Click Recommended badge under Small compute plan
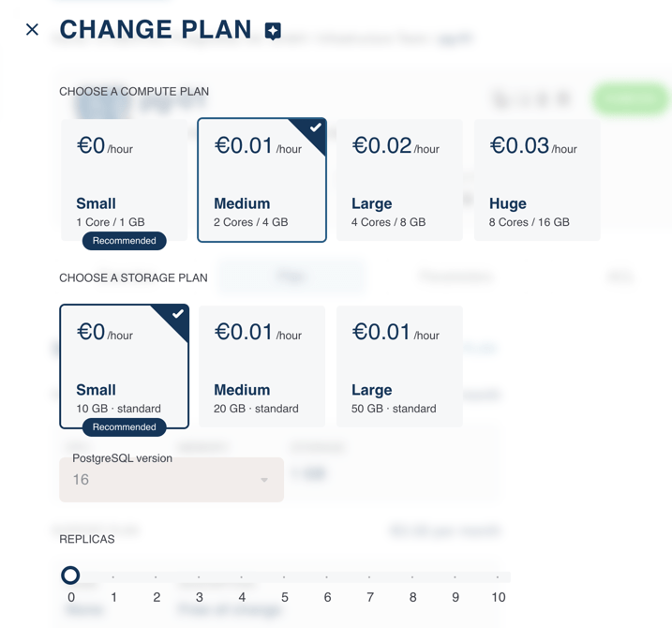This screenshot has height=628, width=672. pyautogui.click(x=125, y=241)
